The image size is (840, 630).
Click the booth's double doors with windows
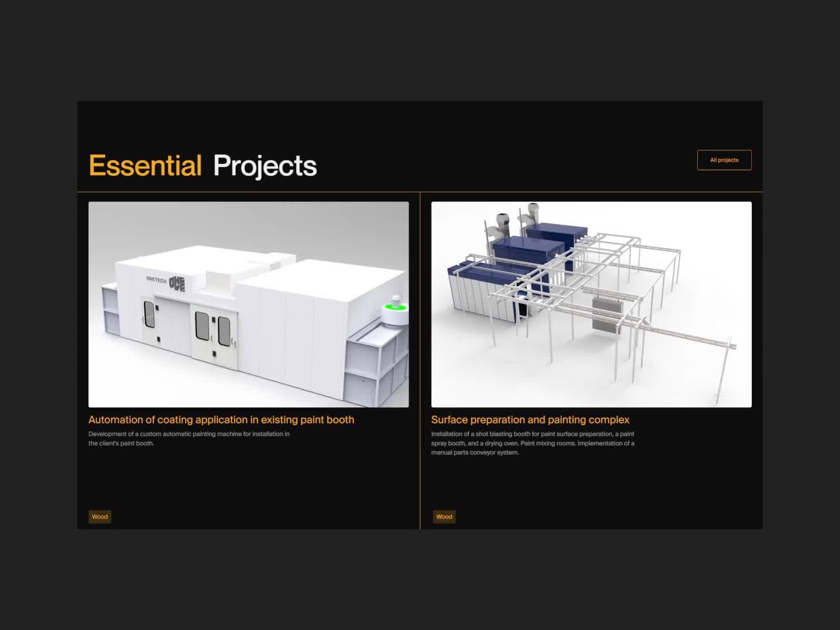pyautogui.click(x=213, y=331)
